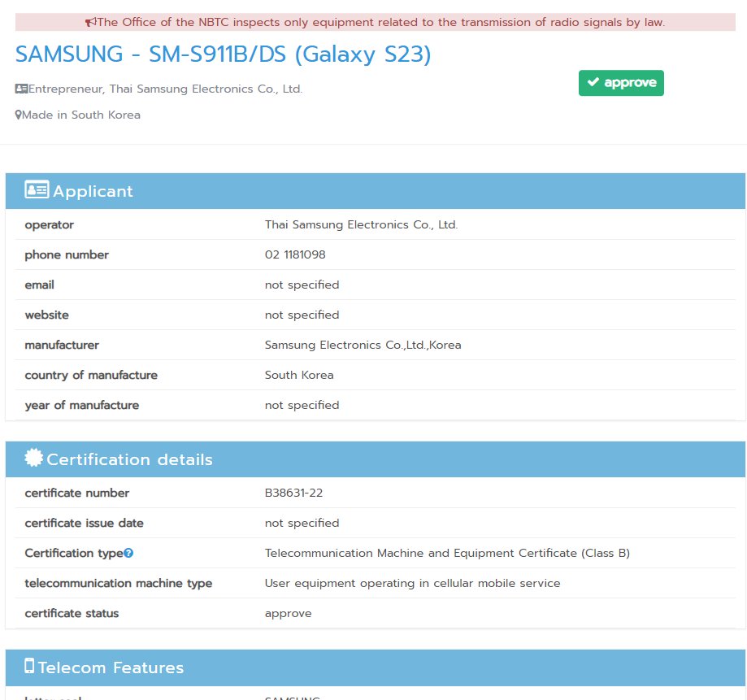Click the certificate status label
Screen dimensions: 747x700
click(72, 613)
